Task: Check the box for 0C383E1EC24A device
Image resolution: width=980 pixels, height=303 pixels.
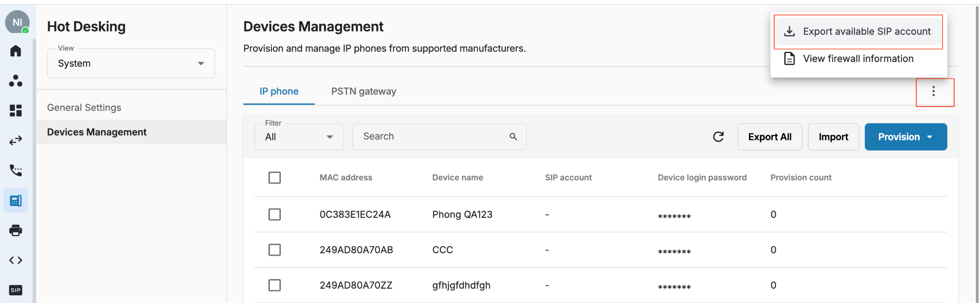Action: click(275, 214)
